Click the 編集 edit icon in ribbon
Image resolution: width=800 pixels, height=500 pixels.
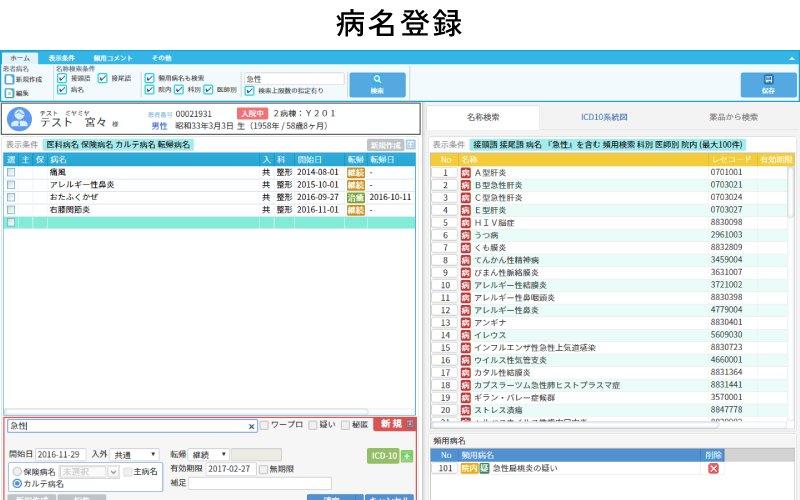(x=9, y=93)
